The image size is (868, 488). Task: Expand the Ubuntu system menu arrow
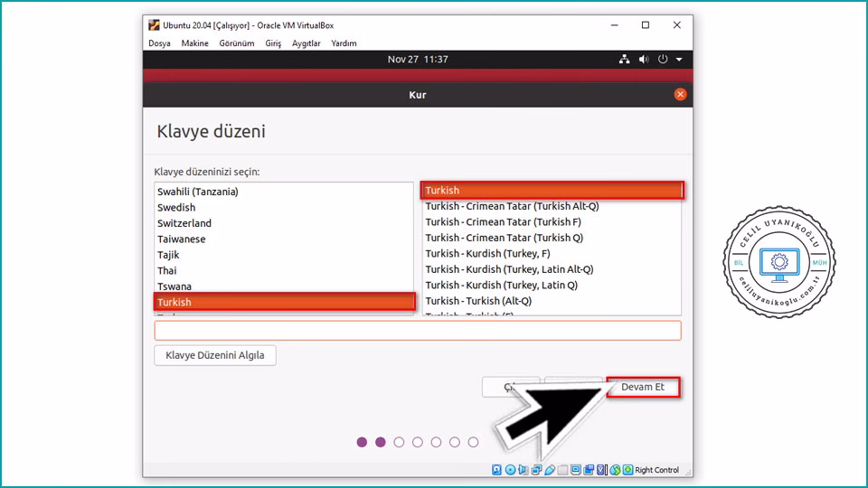679,60
